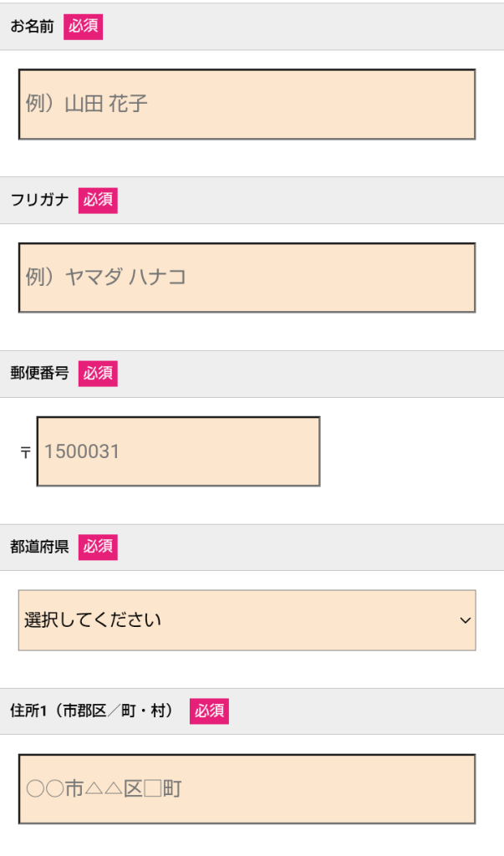Click the ○○市△△区□町 placeholder text
This screenshot has height=856, width=504.
tap(104, 789)
